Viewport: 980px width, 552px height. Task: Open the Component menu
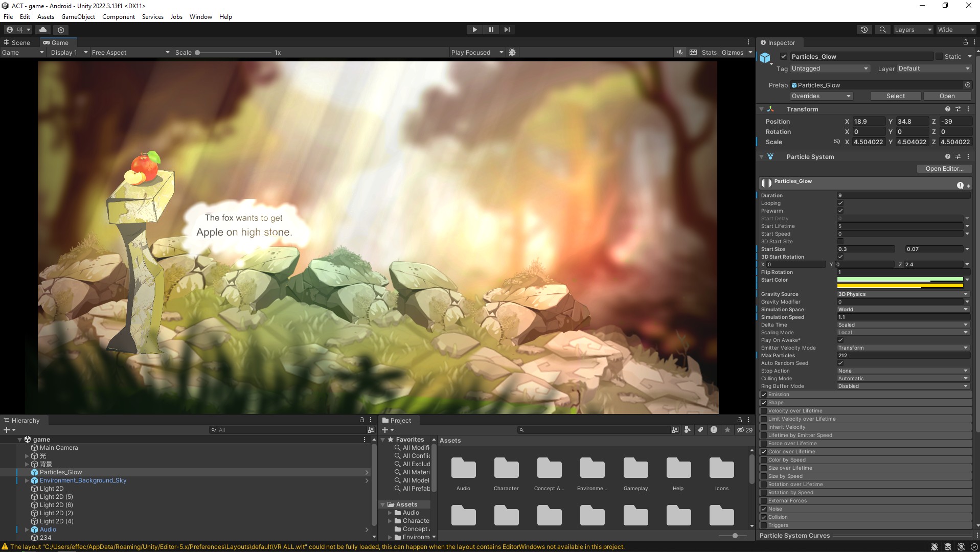pyautogui.click(x=119, y=16)
